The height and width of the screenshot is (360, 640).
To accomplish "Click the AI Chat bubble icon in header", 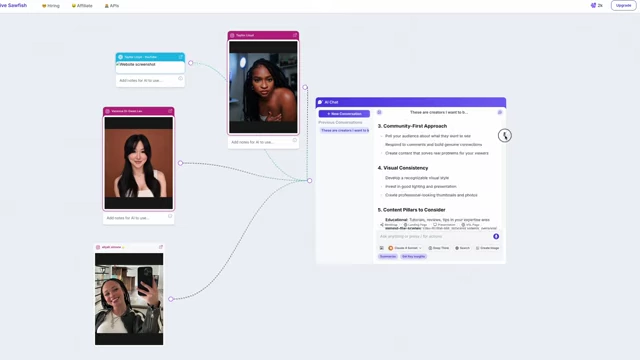I will pyautogui.click(x=320, y=102).
